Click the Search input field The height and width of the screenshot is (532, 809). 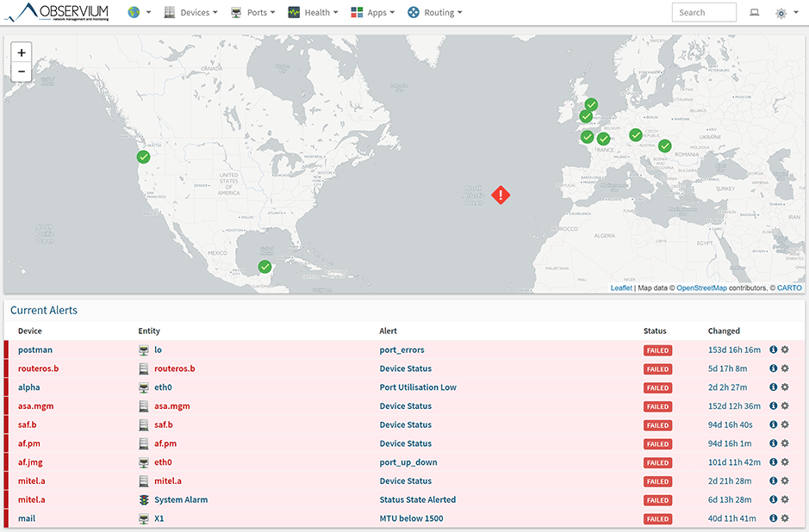pyautogui.click(x=703, y=13)
